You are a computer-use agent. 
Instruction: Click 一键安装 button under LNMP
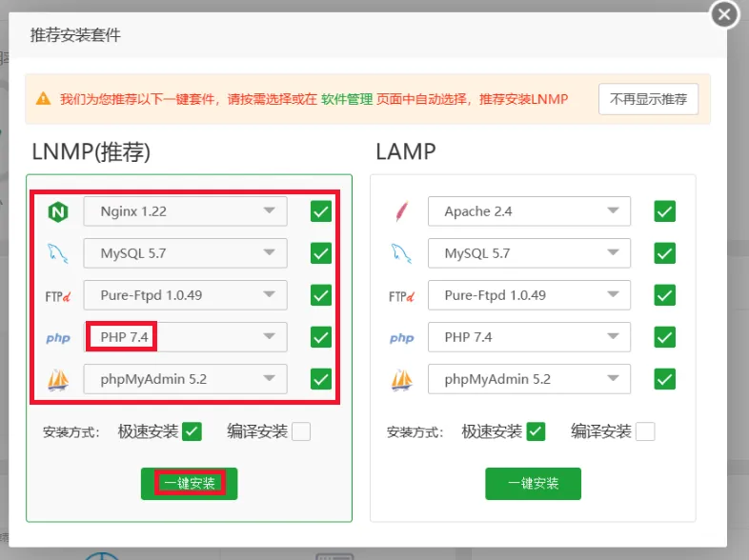click(x=190, y=484)
